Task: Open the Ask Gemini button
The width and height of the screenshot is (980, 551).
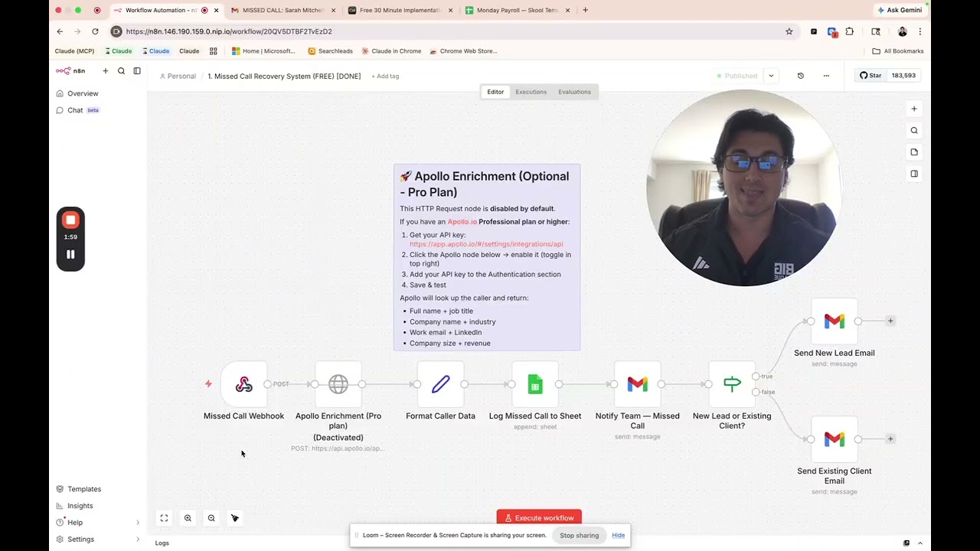Action: pos(900,10)
